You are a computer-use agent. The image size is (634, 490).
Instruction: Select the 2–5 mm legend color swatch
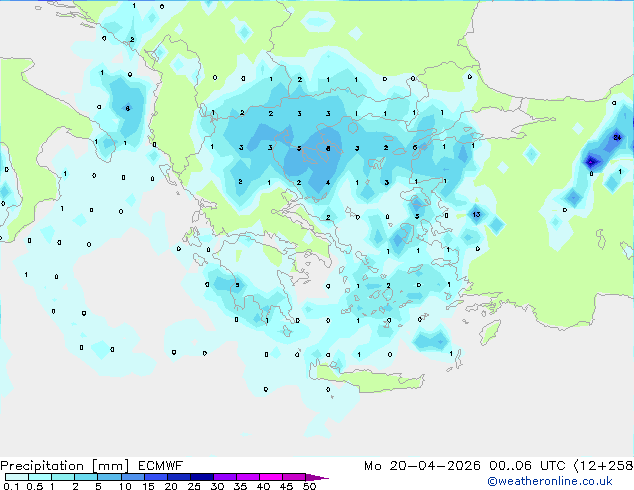(x=86, y=477)
